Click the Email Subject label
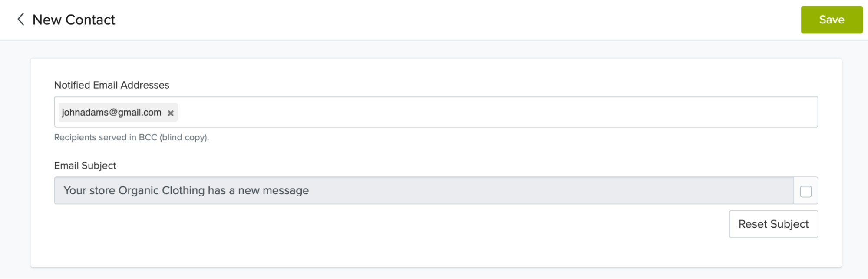Image resolution: width=868 pixels, height=279 pixels. point(85,166)
